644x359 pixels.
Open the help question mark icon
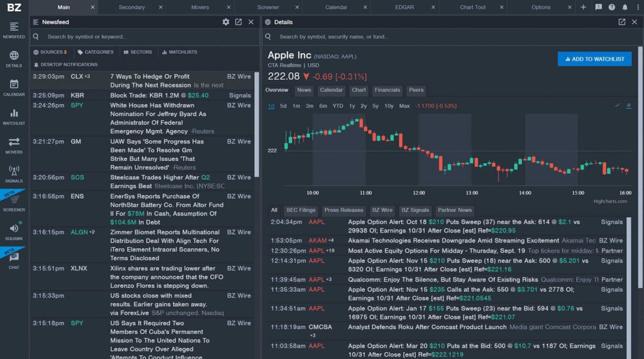(x=611, y=8)
